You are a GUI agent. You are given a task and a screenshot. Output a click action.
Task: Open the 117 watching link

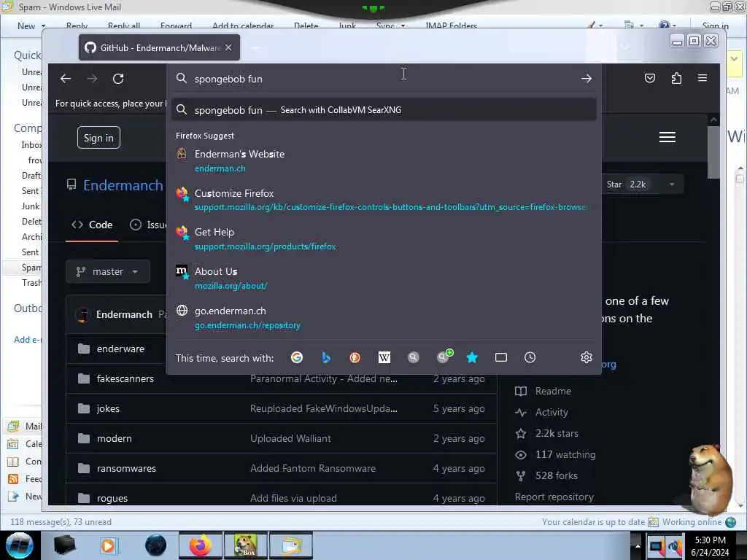[x=565, y=455]
